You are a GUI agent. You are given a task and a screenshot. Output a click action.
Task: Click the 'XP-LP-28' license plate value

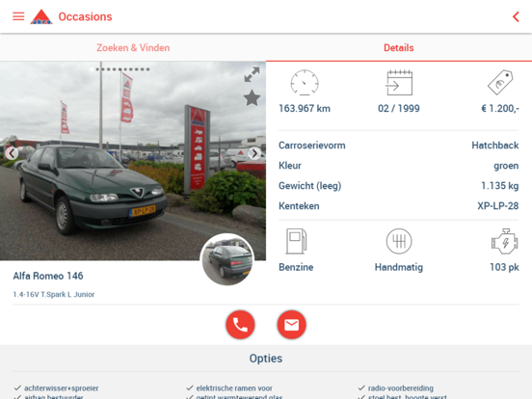497,206
